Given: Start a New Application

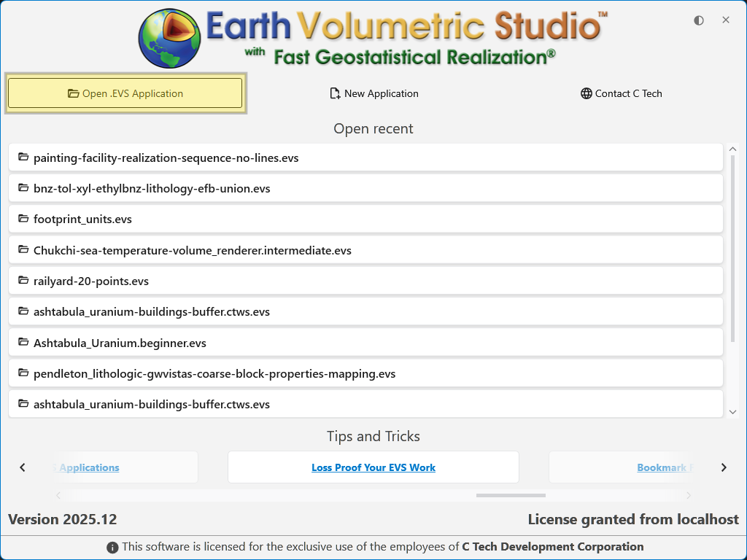Looking at the screenshot, I should (x=373, y=93).
